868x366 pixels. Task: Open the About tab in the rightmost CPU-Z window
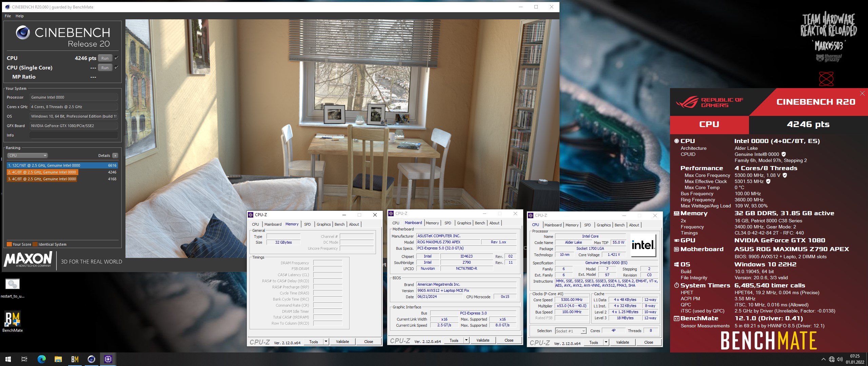[634, 225]
